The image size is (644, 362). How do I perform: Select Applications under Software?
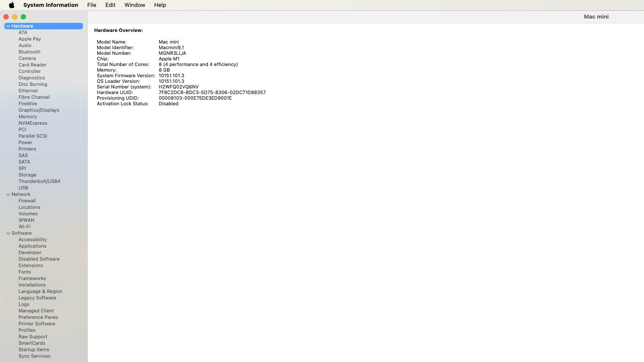[32, 246]
